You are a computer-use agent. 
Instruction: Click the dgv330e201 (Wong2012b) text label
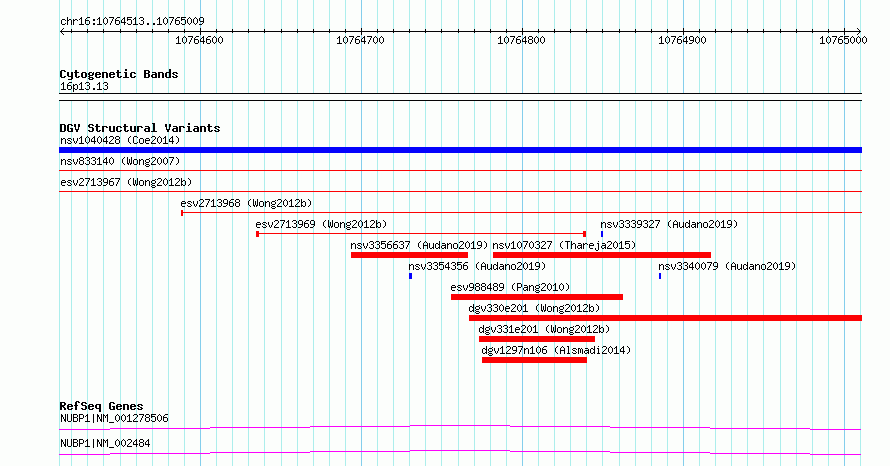click(534, 308)
